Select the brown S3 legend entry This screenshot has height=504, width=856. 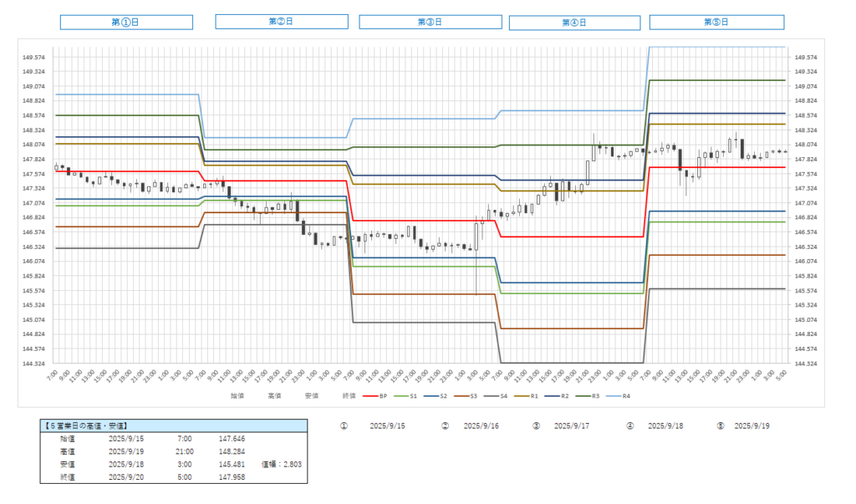474,396
